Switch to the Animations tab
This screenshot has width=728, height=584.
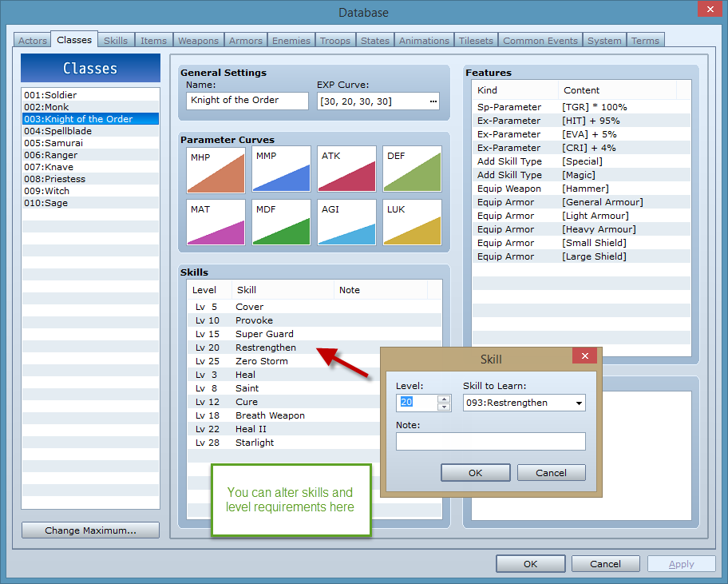[x=425, y=41]
